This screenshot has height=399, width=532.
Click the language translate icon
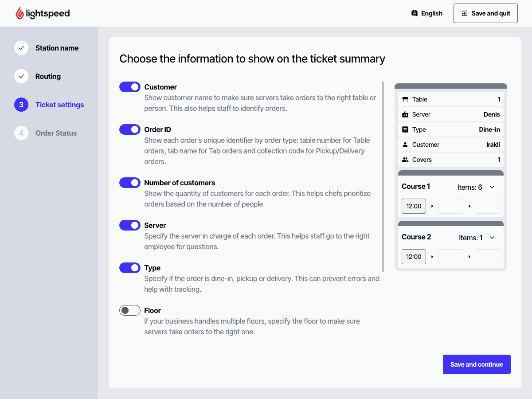(415, 13)
